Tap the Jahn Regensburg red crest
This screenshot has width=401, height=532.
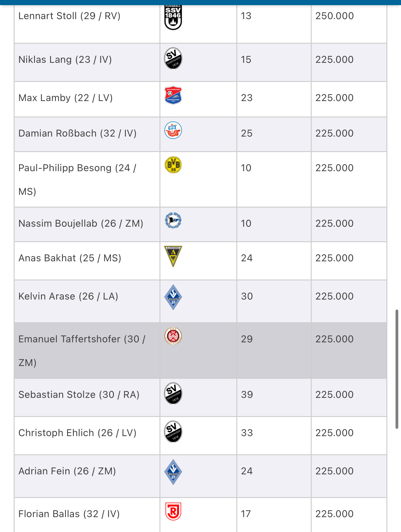coord(173,511)
